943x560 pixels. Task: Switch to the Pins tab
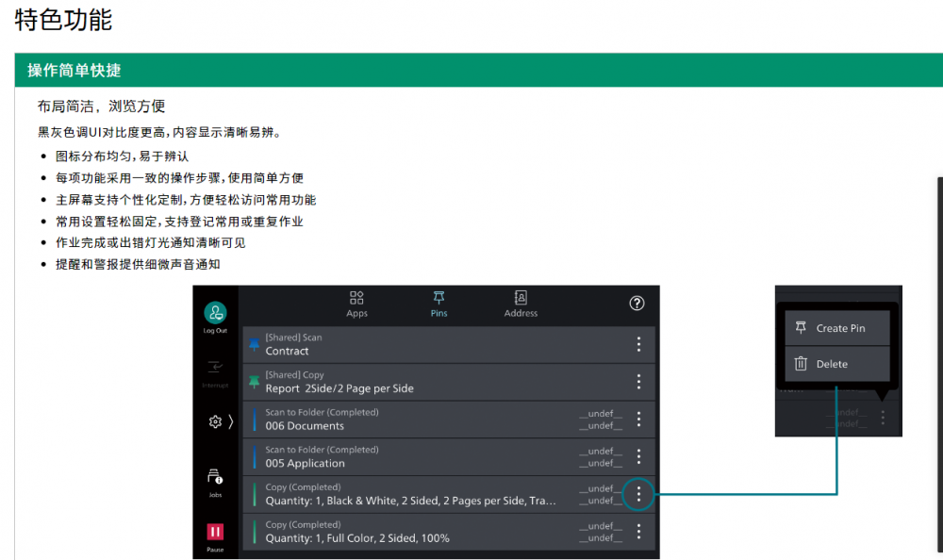438,304
